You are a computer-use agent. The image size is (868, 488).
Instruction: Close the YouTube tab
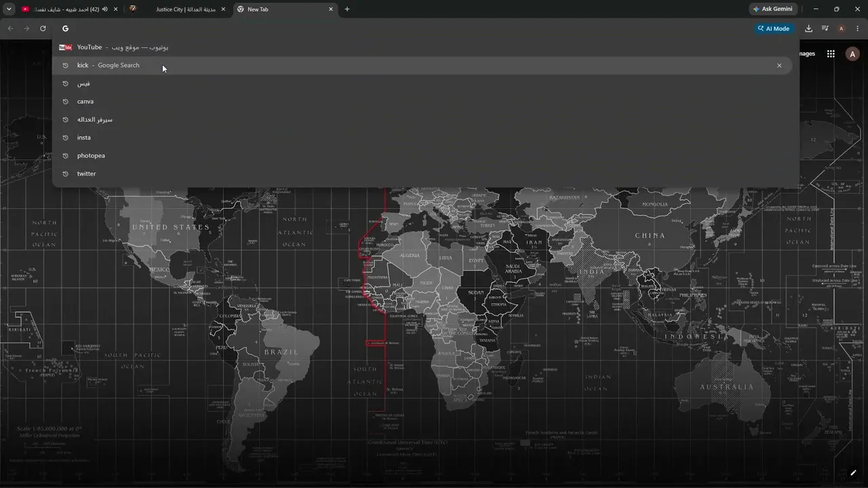click(116, 9)
